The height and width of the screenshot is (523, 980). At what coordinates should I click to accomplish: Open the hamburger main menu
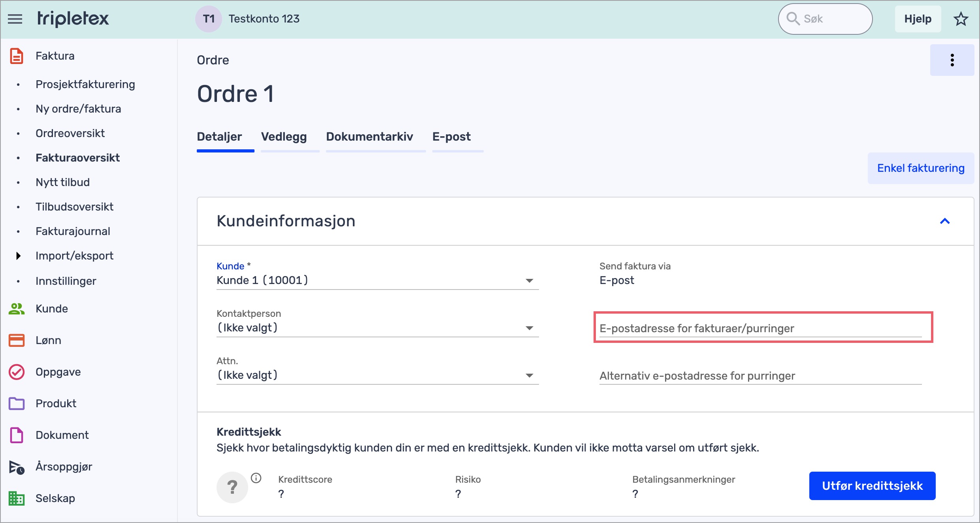[x=15, y=19]
